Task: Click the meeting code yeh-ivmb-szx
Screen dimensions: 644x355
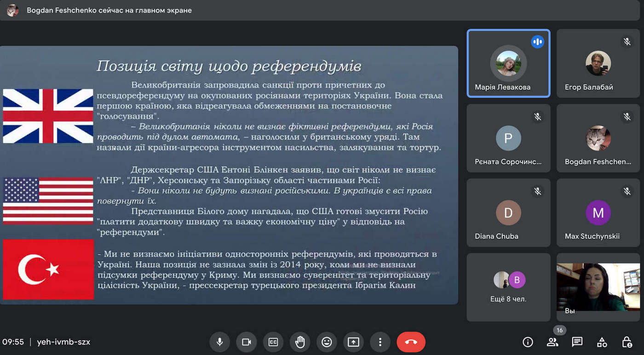Action: point(63,342)
